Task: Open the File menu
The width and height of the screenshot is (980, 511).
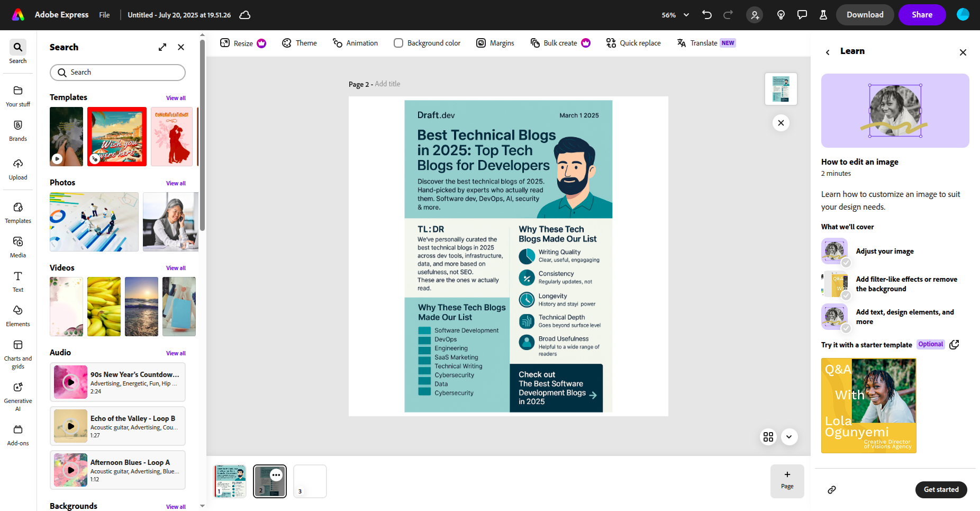Action: click(104, 15)
